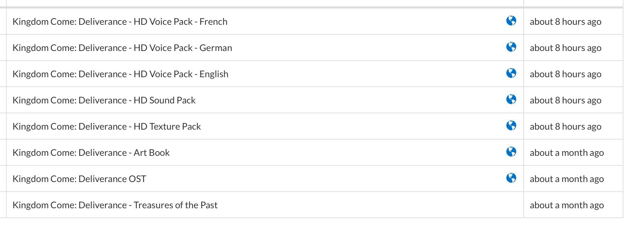
Task: Click globe icon in HD Texture Pack row
Action: [511, 126]
